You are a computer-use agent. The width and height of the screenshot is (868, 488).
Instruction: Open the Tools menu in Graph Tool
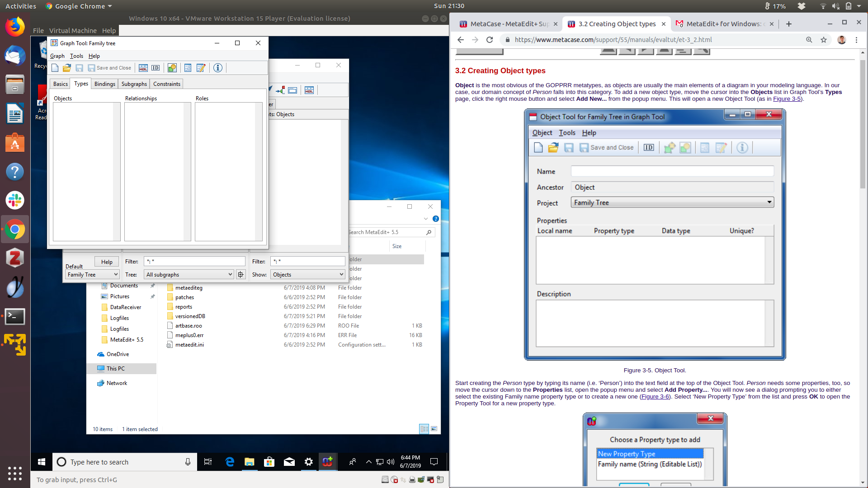click(76, 56)
